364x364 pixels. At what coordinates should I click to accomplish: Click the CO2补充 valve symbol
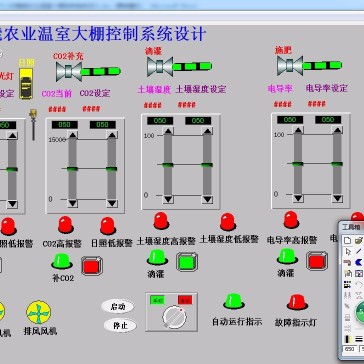pos(69,71)
